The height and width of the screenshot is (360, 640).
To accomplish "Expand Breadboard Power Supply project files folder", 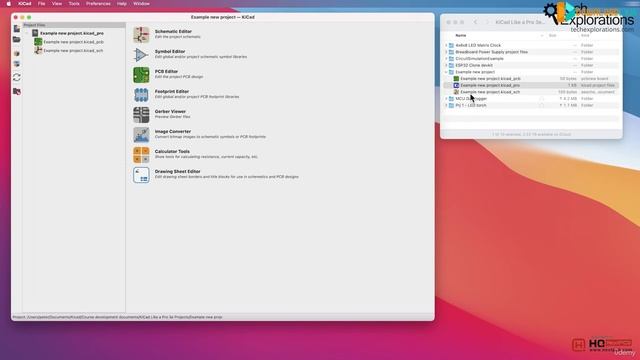I will 446,52.
